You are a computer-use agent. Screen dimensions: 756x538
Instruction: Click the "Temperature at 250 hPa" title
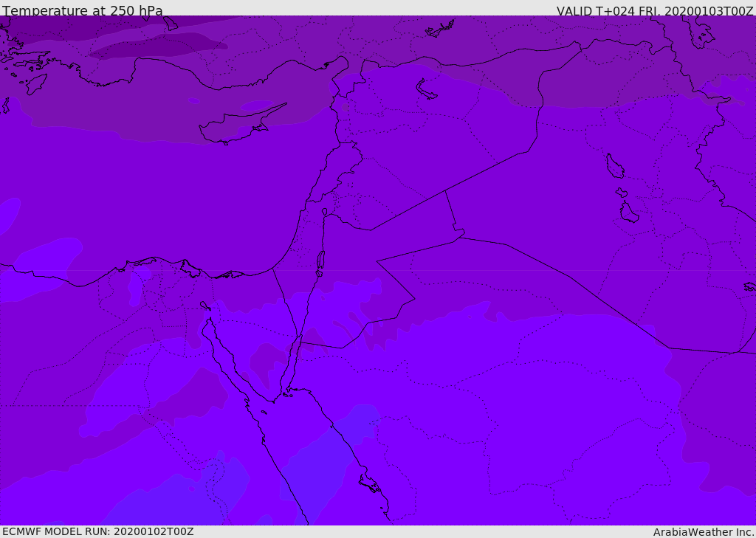82,11
